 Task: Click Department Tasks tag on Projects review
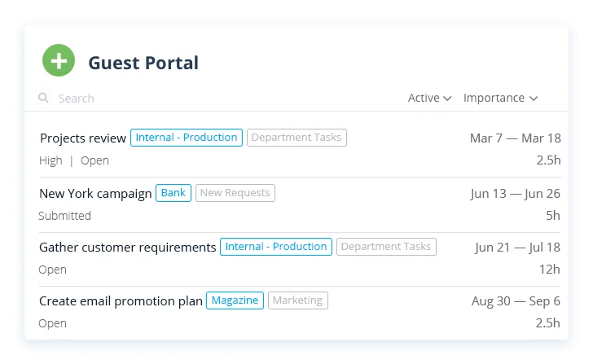[296, 138]
